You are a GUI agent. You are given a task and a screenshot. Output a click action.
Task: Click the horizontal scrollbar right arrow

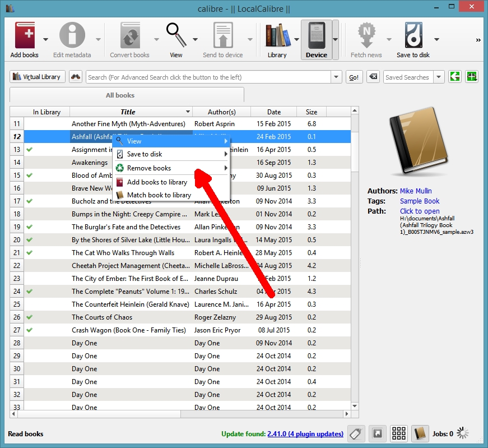point(347,414)
